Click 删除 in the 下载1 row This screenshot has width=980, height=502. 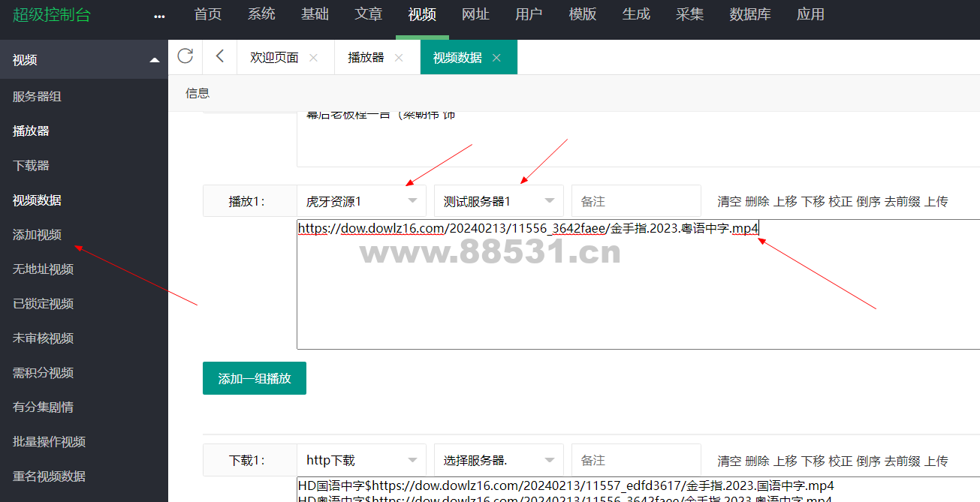point(757,461)
